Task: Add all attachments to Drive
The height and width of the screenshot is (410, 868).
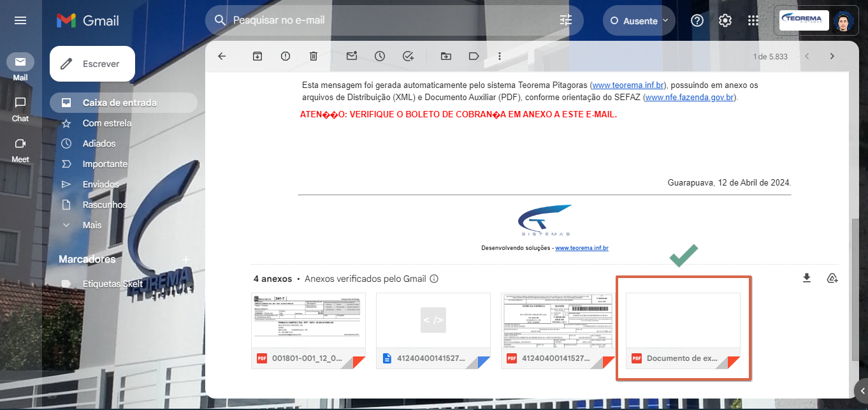Action: click(x=832, y=278)
